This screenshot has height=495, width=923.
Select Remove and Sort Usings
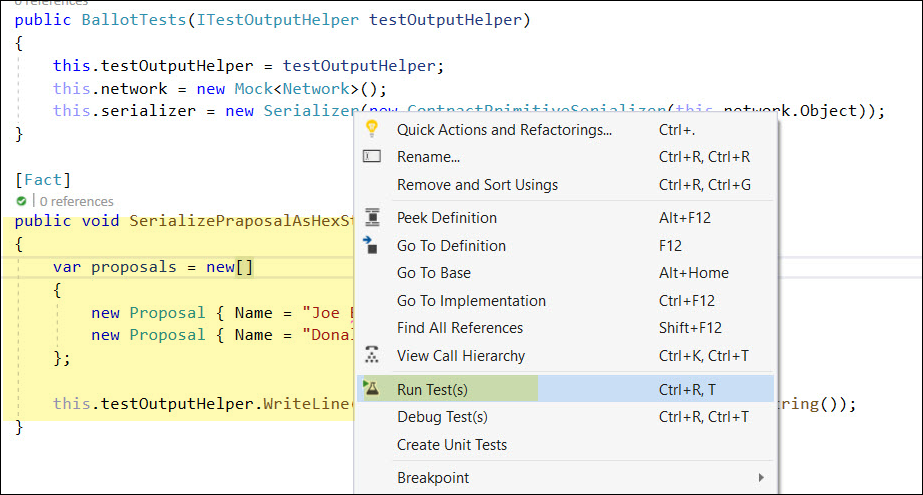click(x=477, y=185)
